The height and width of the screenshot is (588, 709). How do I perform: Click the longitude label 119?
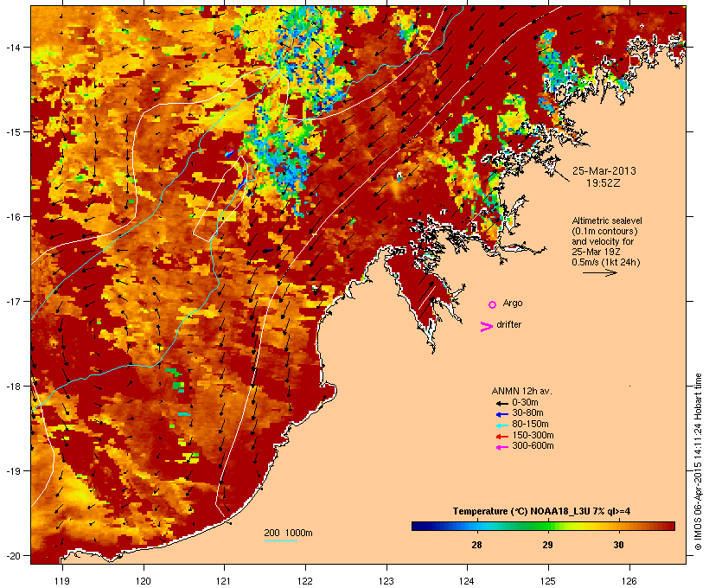coord(62,581)
